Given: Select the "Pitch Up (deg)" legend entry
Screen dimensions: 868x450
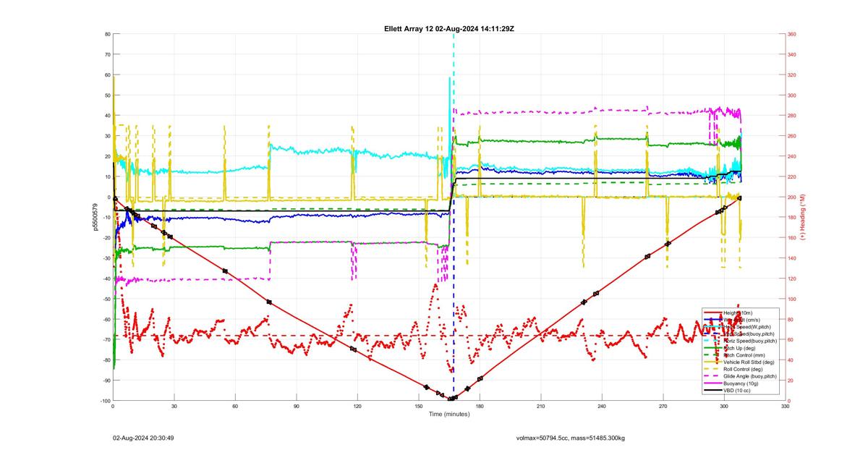Looking at the screenshot, I should point(740,348).
